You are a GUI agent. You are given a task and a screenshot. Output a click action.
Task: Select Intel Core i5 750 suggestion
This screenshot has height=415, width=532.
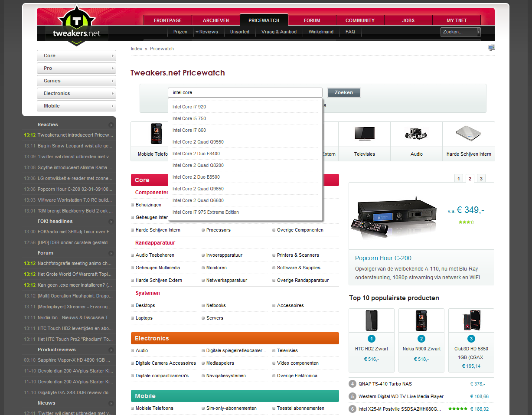pyautogui.click(x=245, y=118)
